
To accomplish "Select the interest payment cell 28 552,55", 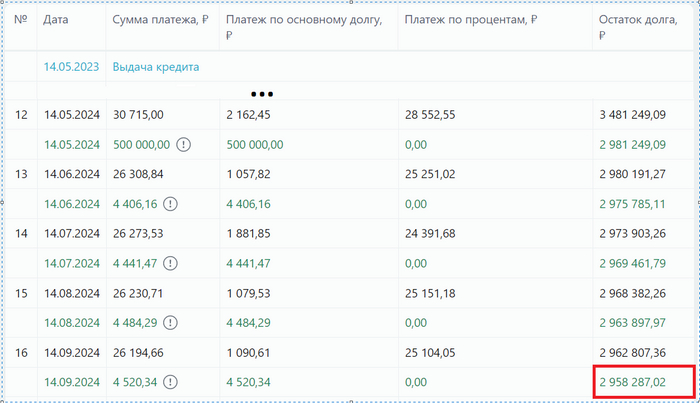I will click(431, 115).
